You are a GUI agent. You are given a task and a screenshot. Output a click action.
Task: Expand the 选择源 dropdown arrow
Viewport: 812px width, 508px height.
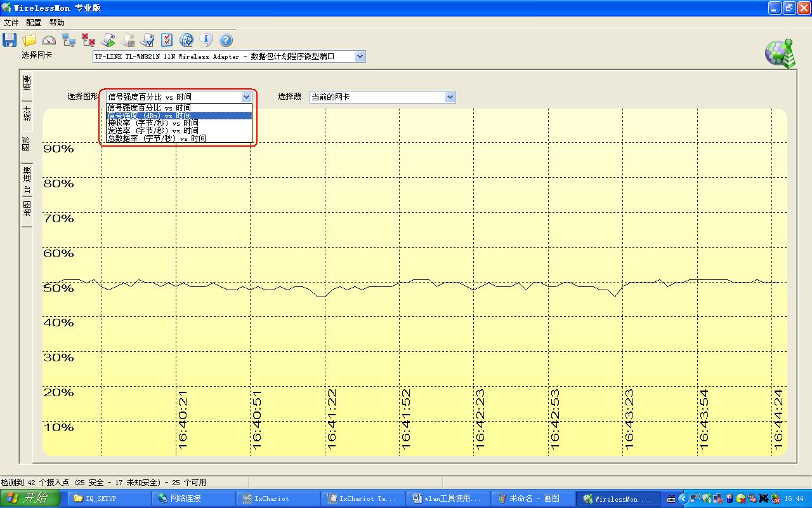coord(450,97)
